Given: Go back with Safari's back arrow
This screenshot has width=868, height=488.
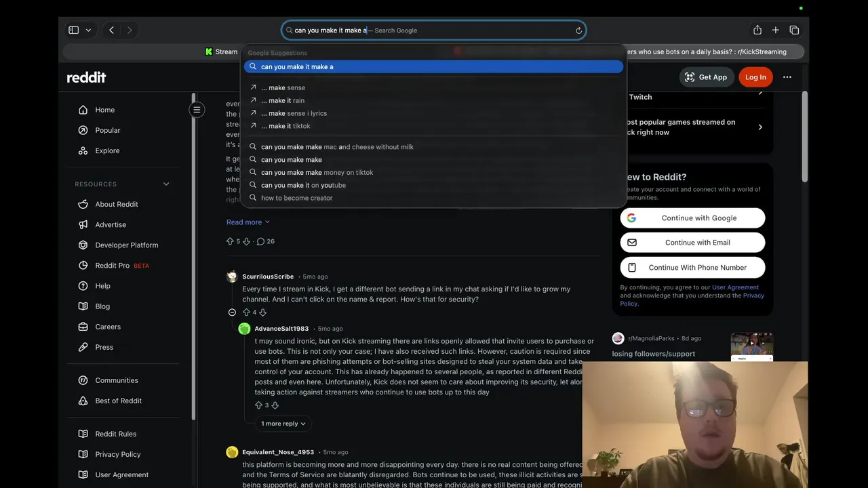Looking at the screenshot, I should (111, 30).
